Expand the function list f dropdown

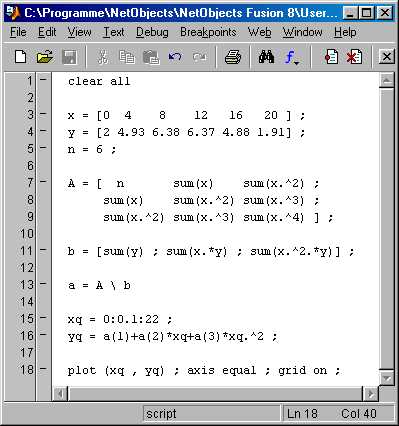point(292,57)
